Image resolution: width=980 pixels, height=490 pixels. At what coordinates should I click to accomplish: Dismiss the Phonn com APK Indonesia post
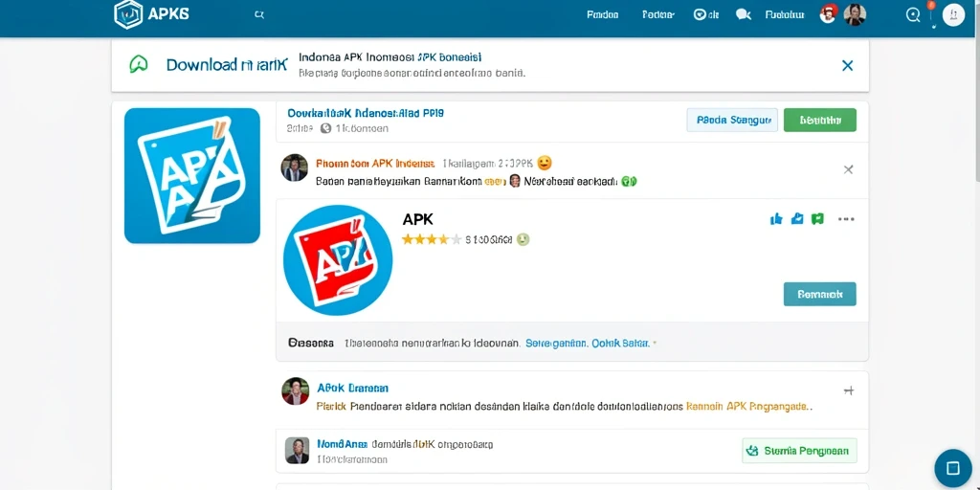click(848, 169)
